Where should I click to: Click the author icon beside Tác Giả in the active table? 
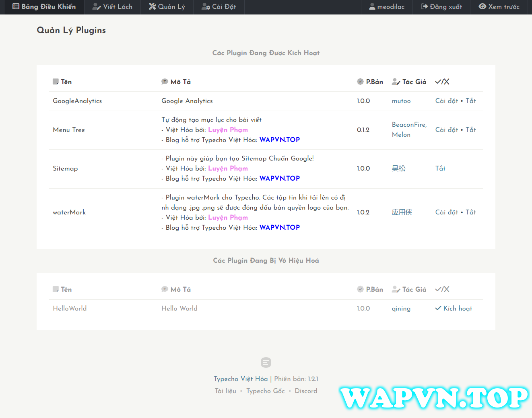click(396, 82)
